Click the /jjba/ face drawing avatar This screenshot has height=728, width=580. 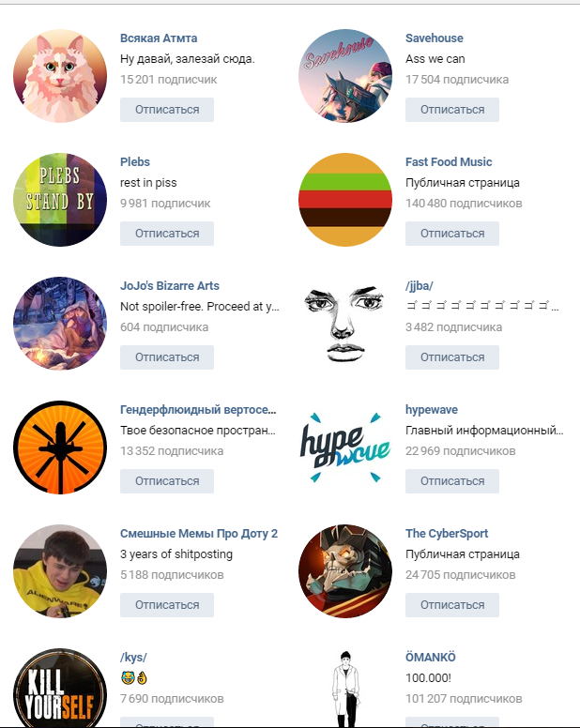pos(345,324)
